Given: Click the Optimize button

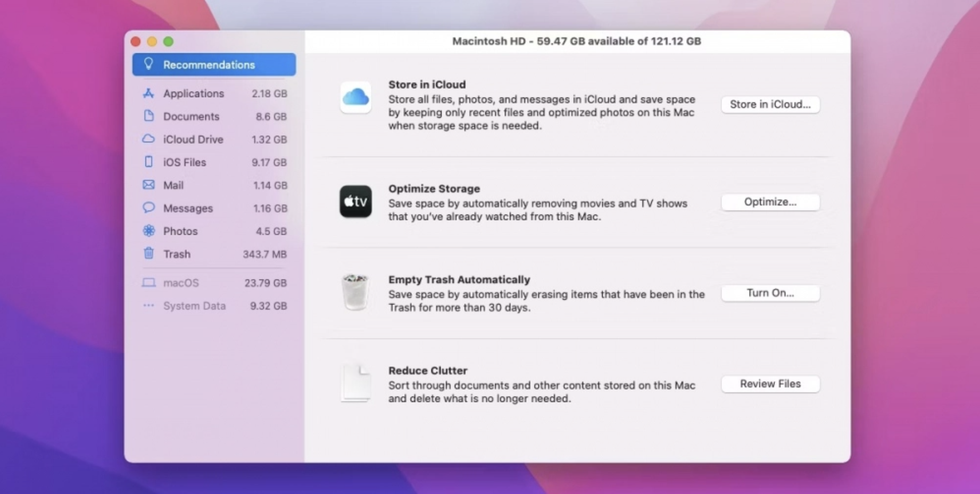Looking at the screenshot, I should pyautogui.click(x=770, y=202).
